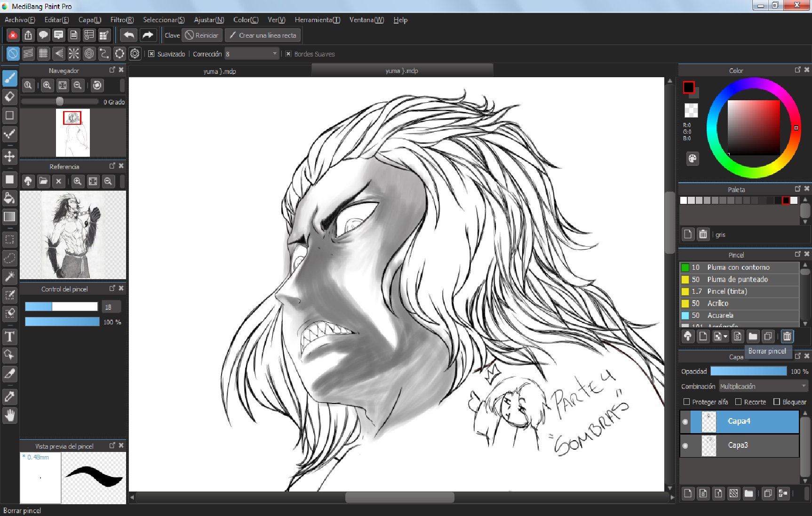
Task: Enable Recorte checkbox
Action: point(738,402)
